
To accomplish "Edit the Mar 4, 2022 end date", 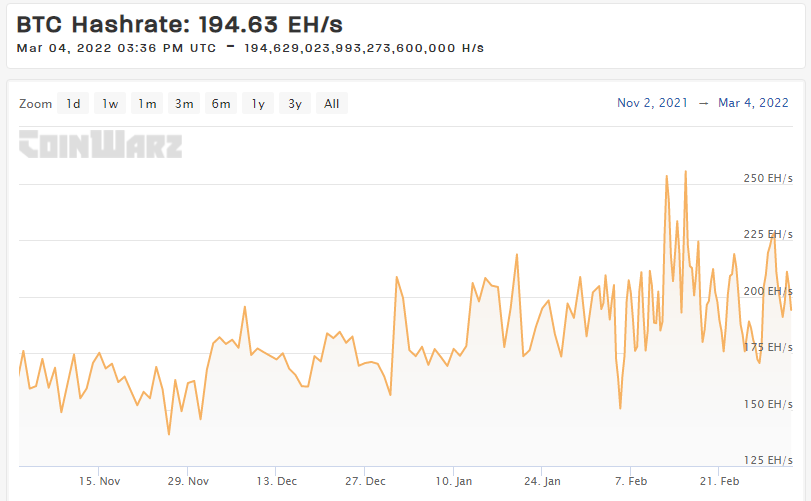I will (x=753, y=103).
